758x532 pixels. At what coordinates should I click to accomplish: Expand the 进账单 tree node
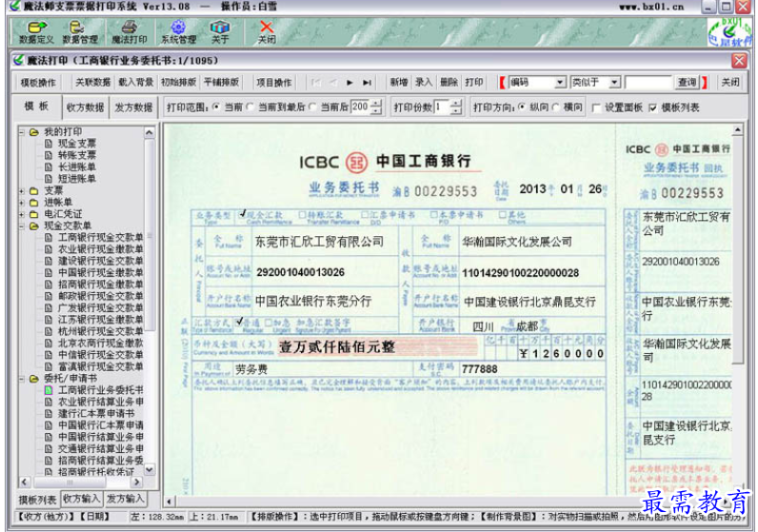(x=21, y=202)
